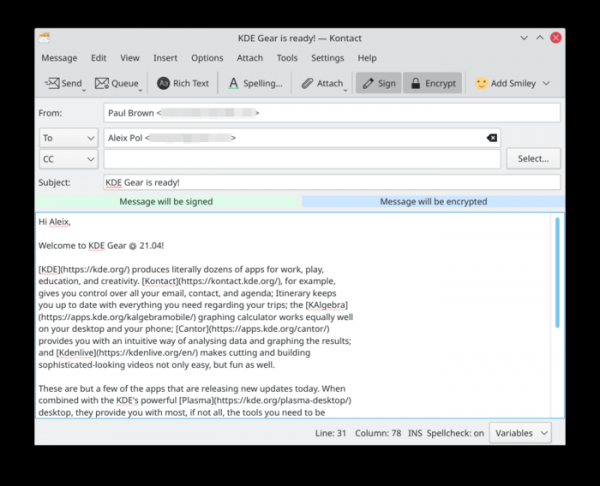Clear the To recipient field
The height and width of the screenshot is (486, 600).
pyautogui.click(x=491, y=137)
